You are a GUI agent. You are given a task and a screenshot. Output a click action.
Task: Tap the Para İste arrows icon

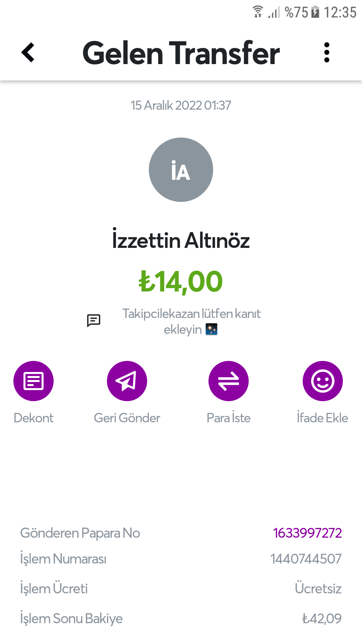[x=229, y=381]
